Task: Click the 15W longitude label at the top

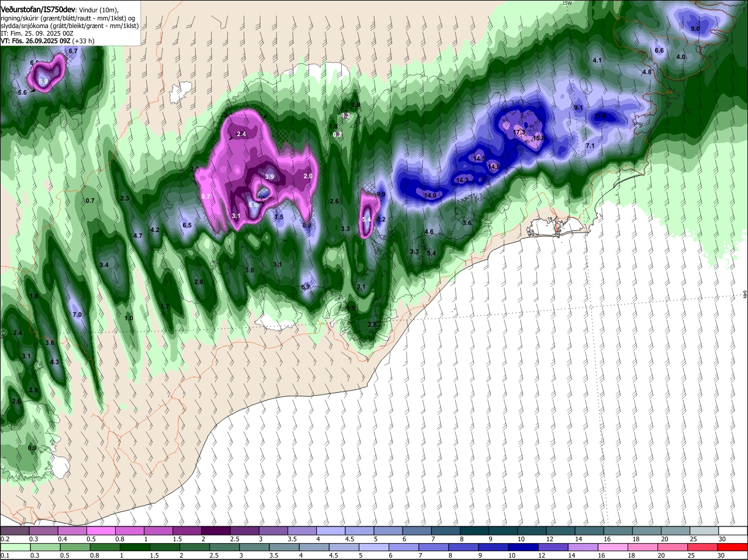Action: point(566,3)
